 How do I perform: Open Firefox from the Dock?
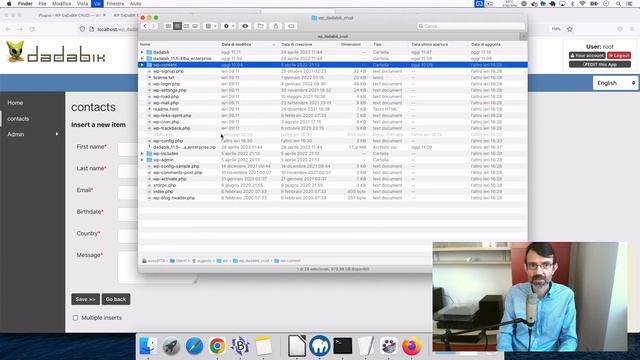coord(411,346)
